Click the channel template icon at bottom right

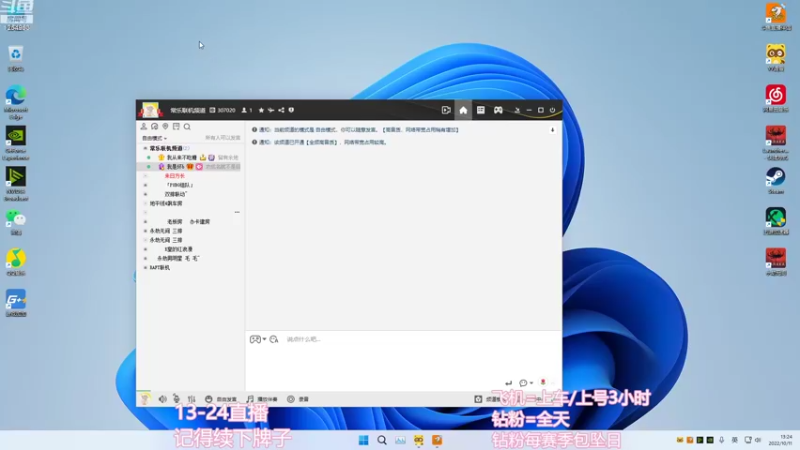(478, 399)
